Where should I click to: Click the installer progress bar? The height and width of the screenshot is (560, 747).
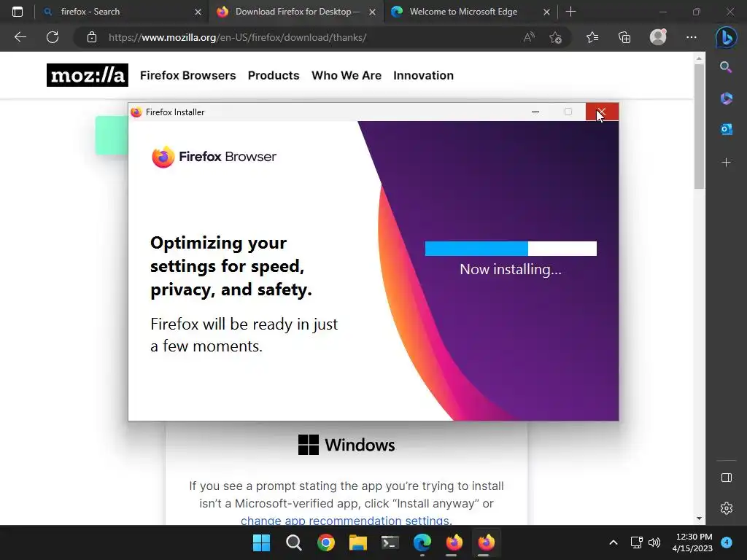[511, 249]
